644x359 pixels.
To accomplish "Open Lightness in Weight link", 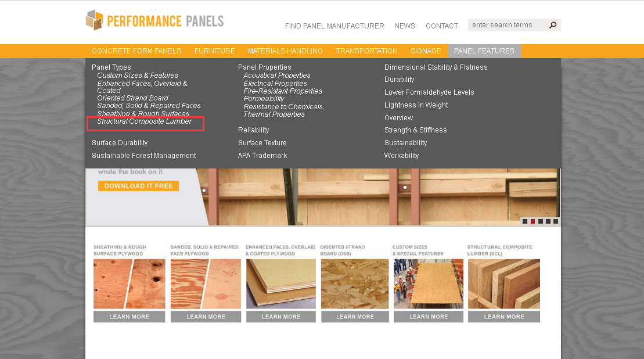I will 416,105.
